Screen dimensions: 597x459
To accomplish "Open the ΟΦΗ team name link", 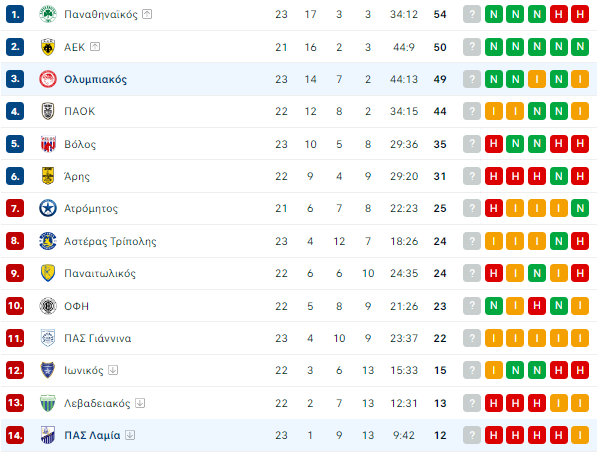I will click(x=77, y=306).
